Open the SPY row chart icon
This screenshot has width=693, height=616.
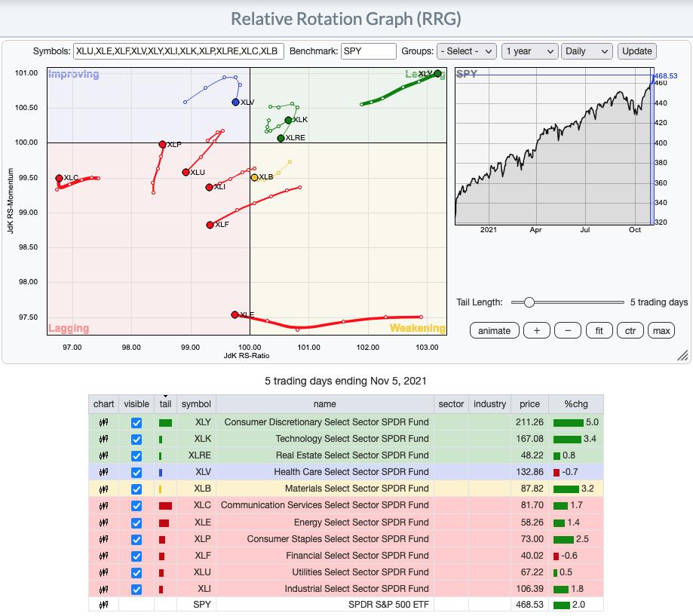103,605
